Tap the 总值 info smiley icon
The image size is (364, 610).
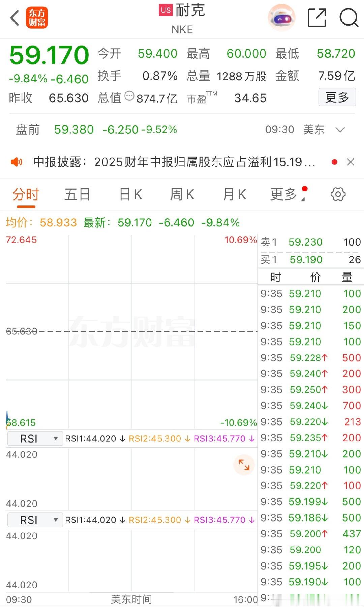click(x=129, y=96)
